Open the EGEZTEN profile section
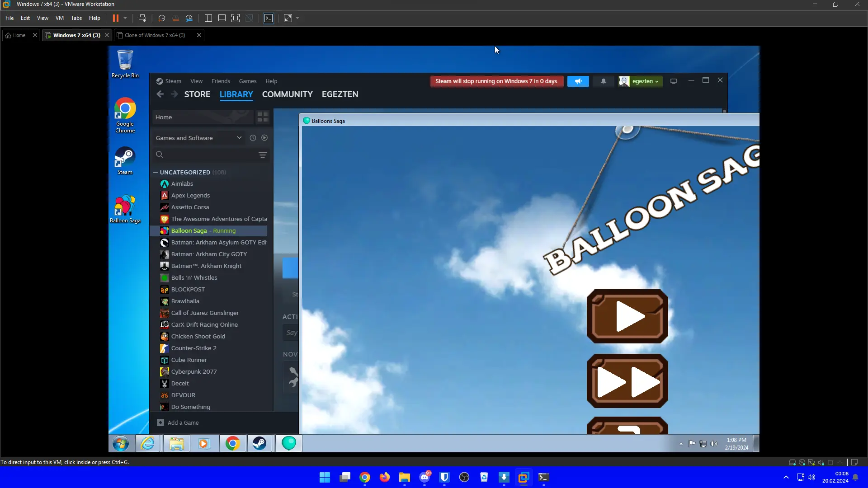The height and width of the screenshot is (488, 868). (x=340, y=94)
